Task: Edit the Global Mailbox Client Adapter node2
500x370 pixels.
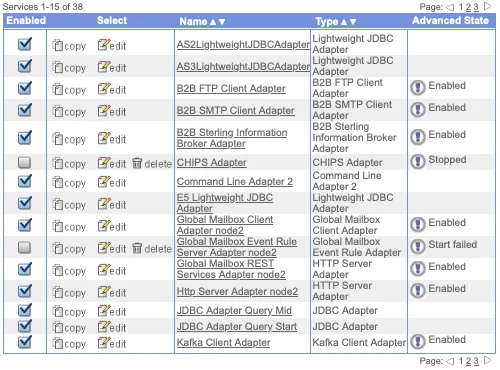Action: tap(112, 226)
